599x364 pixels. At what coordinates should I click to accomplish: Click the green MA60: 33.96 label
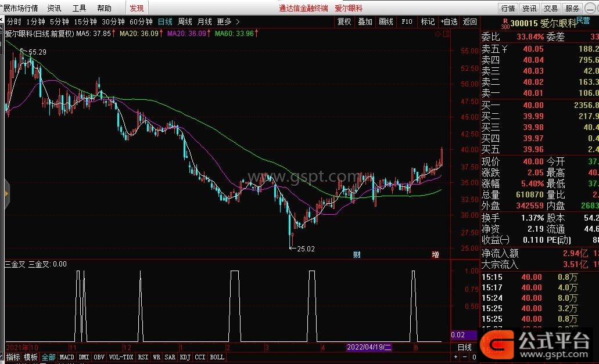[x=234, y=34]
